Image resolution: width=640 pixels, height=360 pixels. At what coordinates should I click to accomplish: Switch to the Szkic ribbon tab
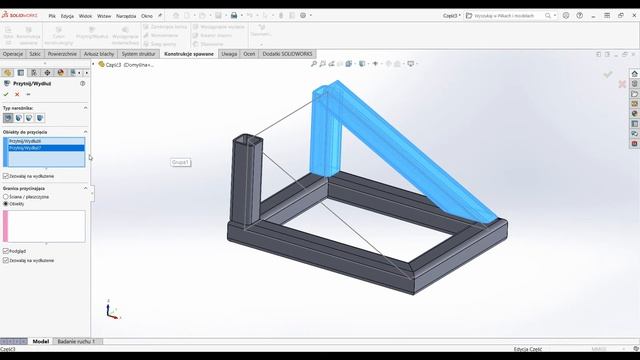(35, 54)
